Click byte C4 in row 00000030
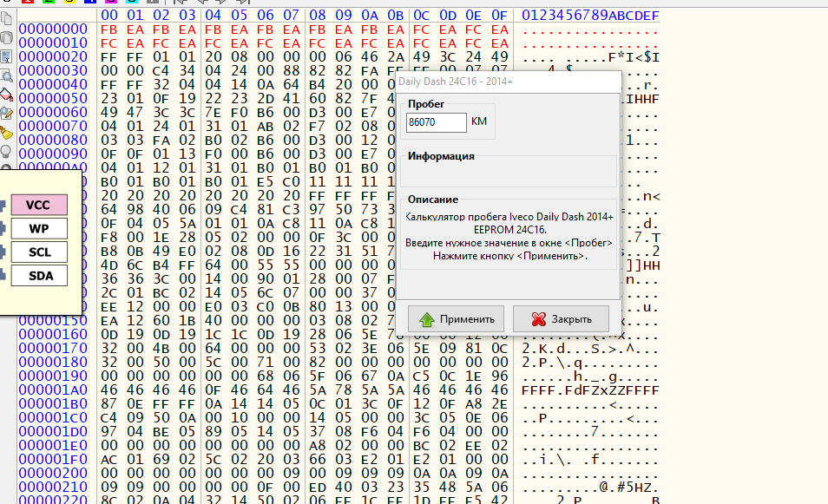Viewport: 828px width, 504px height. tap(161, 71)
